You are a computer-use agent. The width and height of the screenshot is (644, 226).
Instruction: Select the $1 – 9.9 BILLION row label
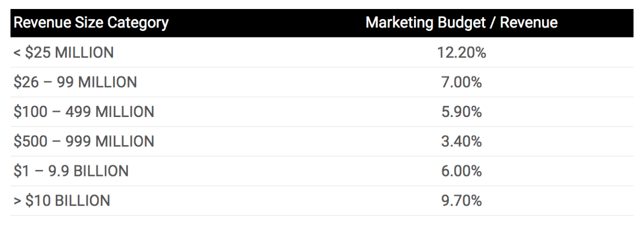click(71, 171)
